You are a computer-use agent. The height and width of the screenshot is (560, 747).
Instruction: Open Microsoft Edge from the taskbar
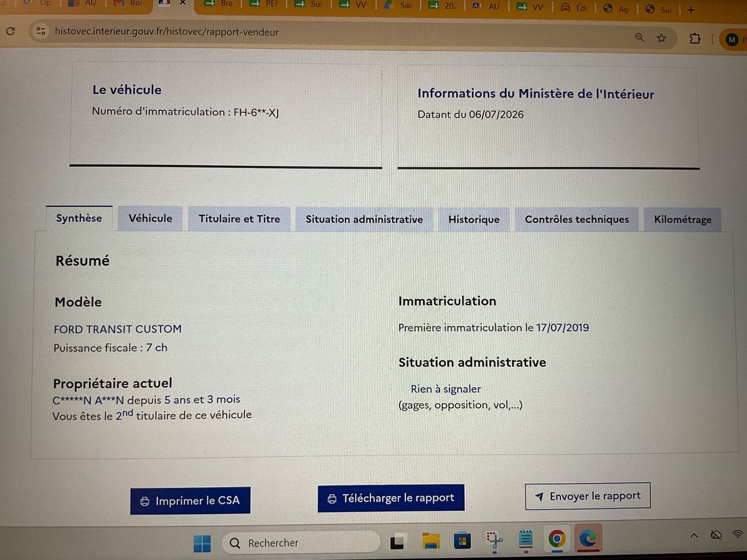pyautogui.click(x=588, y=538)
